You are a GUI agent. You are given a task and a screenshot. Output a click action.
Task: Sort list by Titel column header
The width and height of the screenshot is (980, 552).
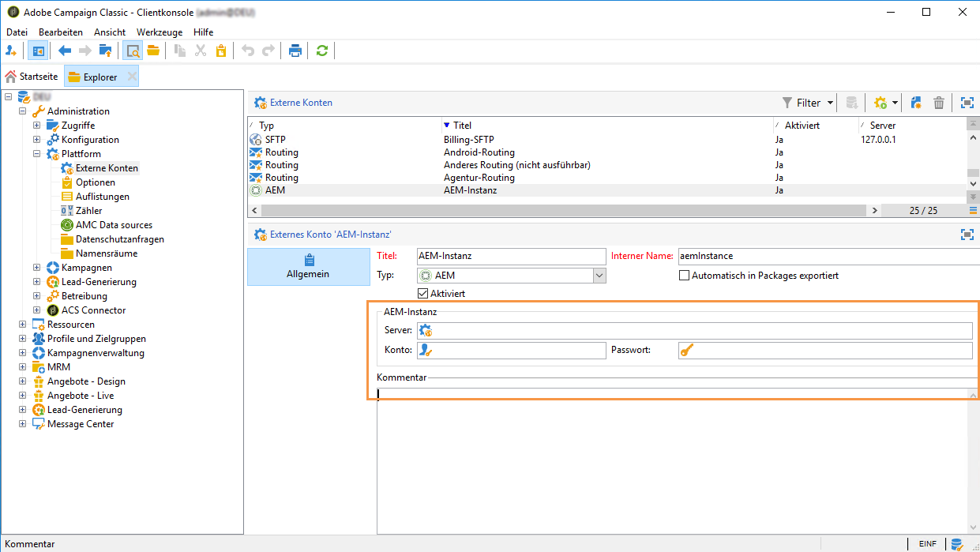coord(462,126)
